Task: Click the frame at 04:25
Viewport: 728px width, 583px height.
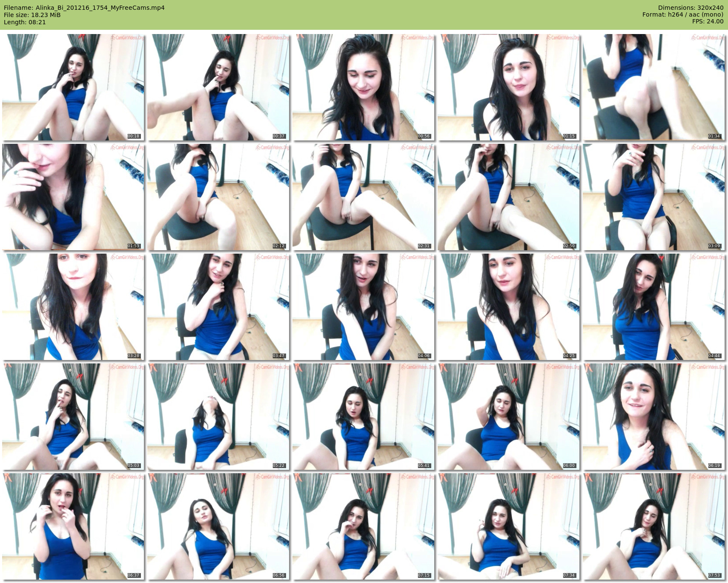Action: pos(508,307)
